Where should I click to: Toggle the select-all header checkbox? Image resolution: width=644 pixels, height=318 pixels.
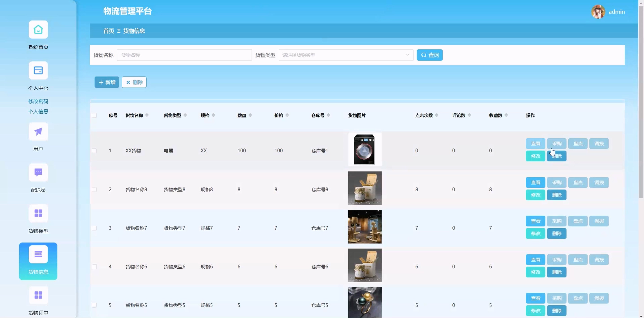(x=94, y=115)
